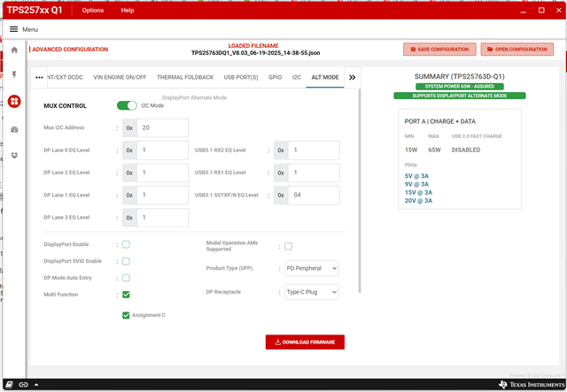Switch to the I2C tab
Screen dimensions: 567x392
pos(297,77)
